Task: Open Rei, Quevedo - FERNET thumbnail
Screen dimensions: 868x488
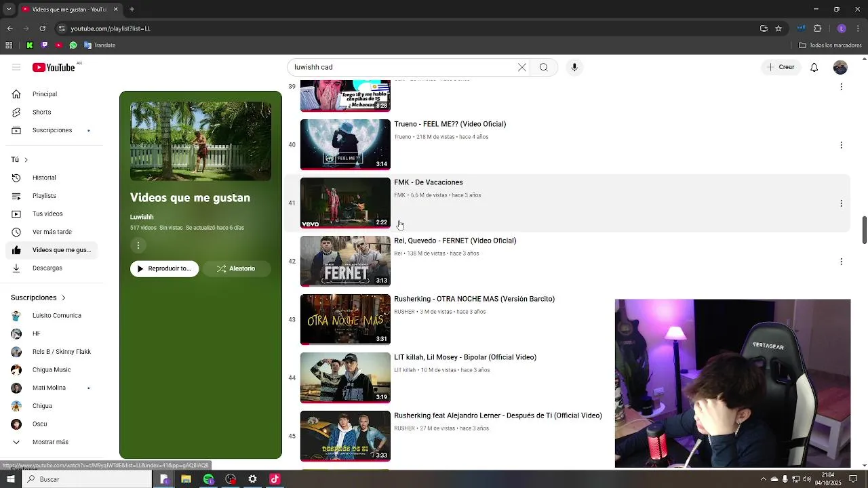Action: click(345, 261)
